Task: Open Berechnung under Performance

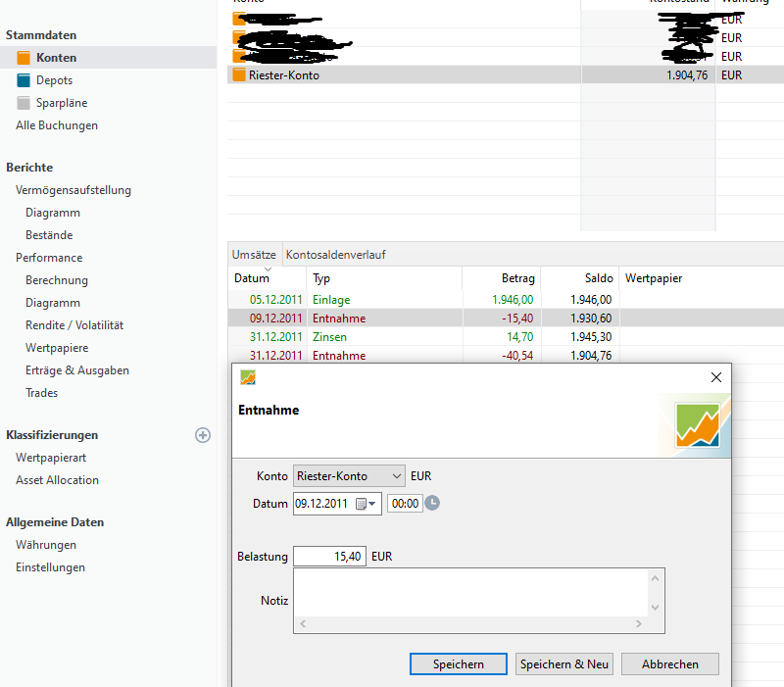Action: (x=57, y=280)
